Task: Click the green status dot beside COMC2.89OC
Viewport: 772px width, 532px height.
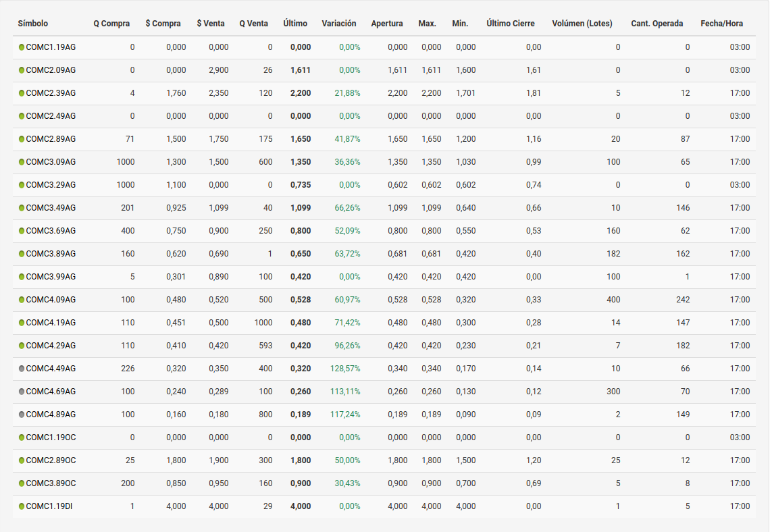Action: tap(22, 460)
